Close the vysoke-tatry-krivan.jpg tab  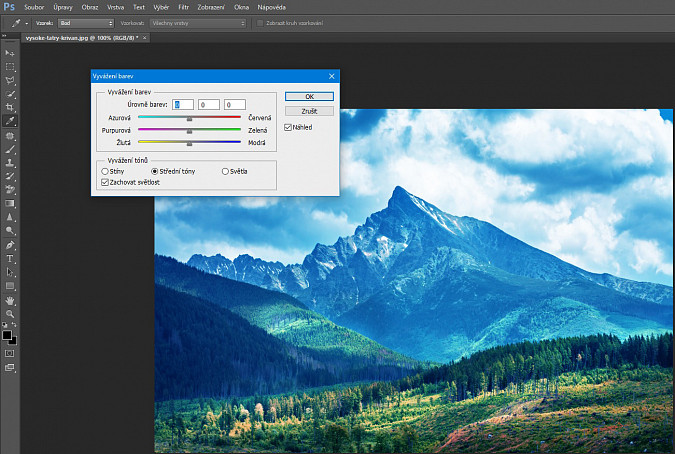click(x=145, y=38)
